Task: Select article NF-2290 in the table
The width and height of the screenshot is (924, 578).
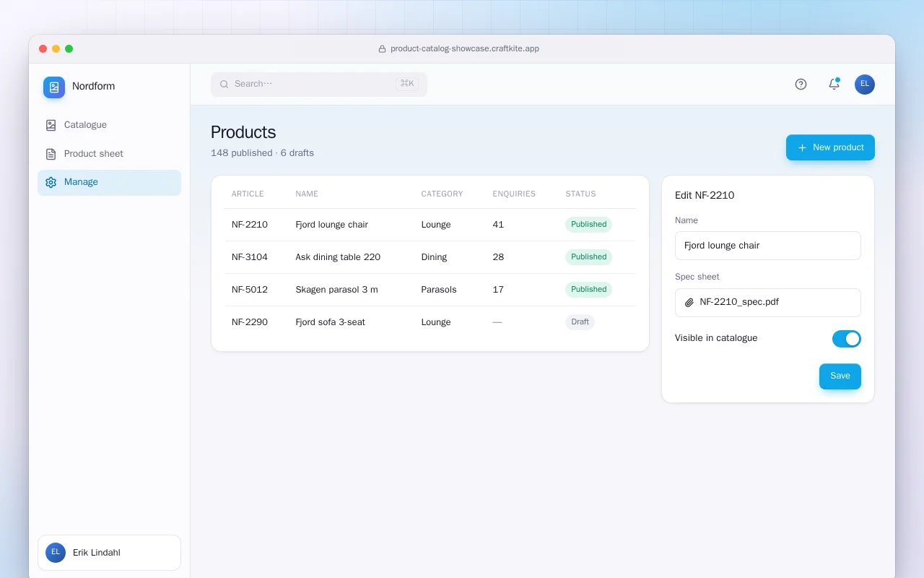Action: (250, 322)
